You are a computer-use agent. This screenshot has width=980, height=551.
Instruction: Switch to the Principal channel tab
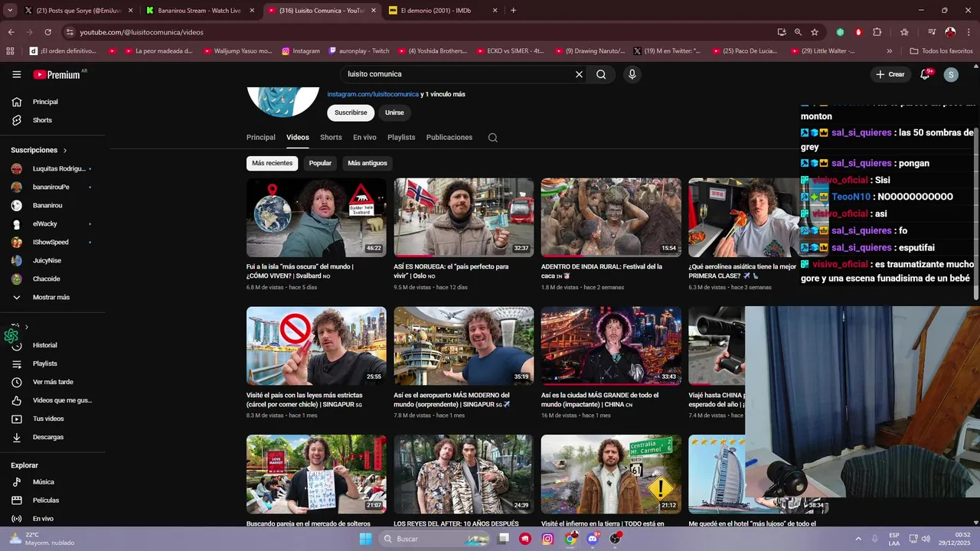(261, 138)
